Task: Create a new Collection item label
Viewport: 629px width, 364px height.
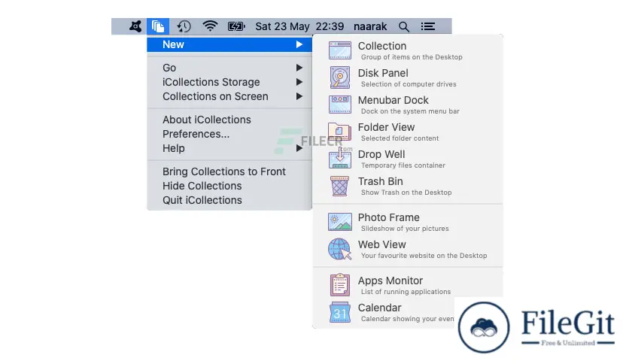Action: (382, 46)
